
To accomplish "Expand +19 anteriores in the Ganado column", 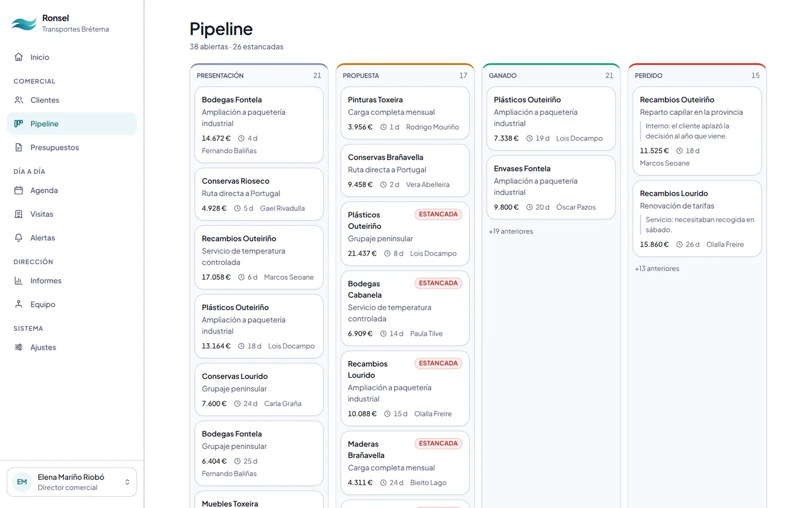I will [x=511, y=231].
